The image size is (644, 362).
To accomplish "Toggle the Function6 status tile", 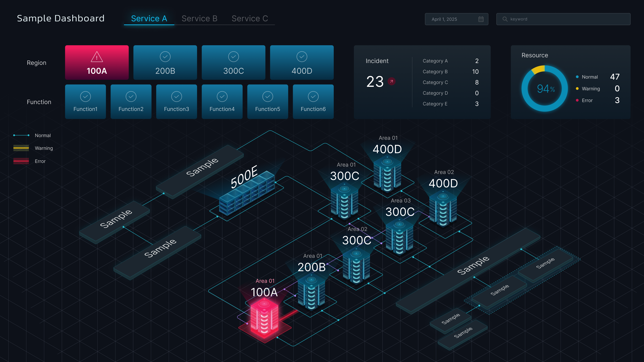I will pos(313,101).
